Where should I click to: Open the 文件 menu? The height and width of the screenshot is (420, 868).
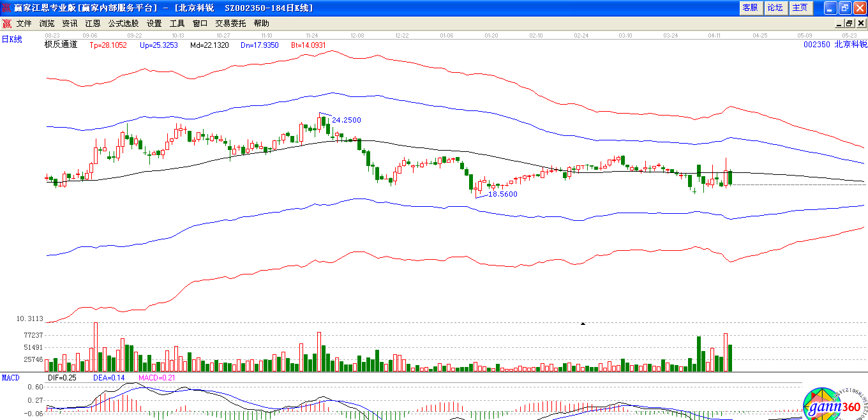point(24,24)
